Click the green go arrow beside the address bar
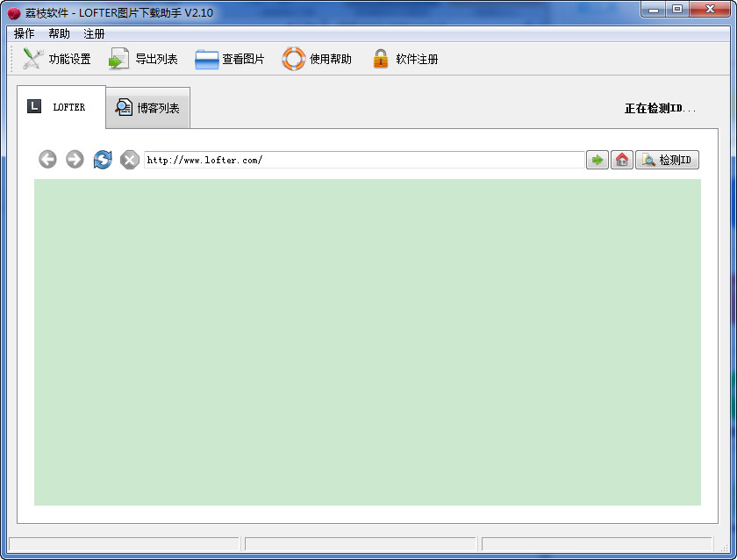This screenshot has width=737, height=560. 597,160
